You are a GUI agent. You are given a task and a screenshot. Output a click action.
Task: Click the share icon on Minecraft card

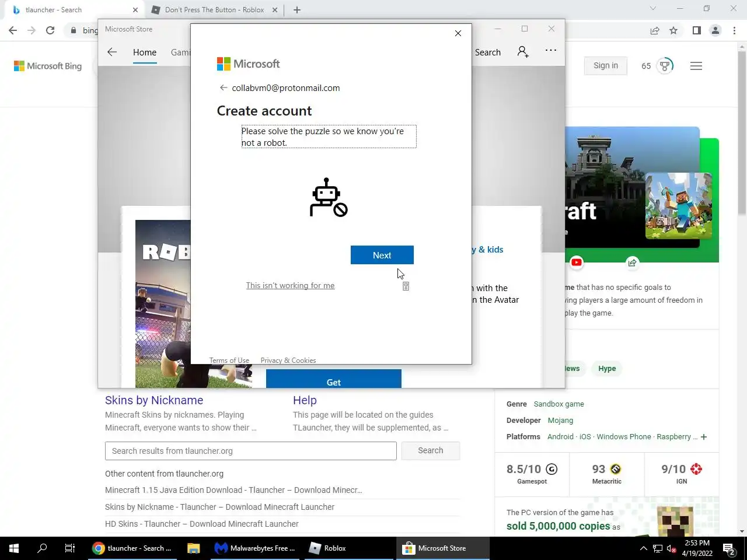632,262
